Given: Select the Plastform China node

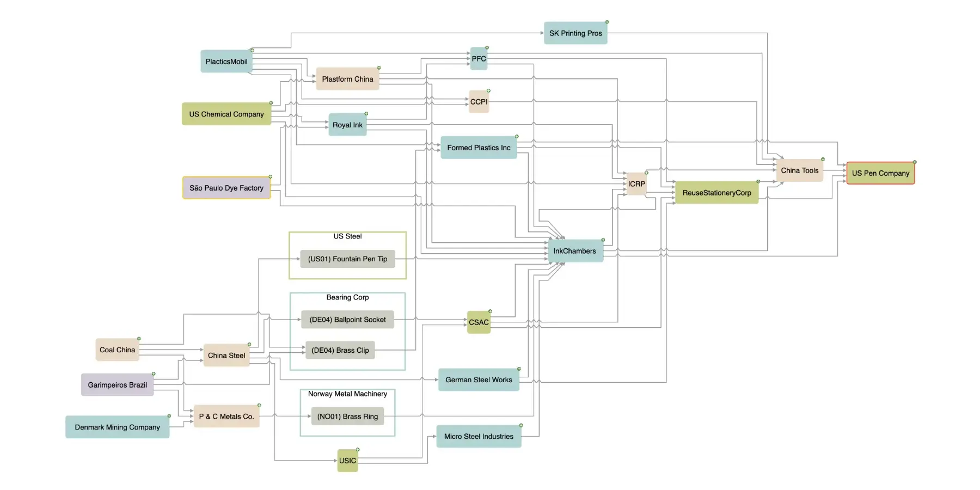Looking at the screenshot, I should 347,79.
